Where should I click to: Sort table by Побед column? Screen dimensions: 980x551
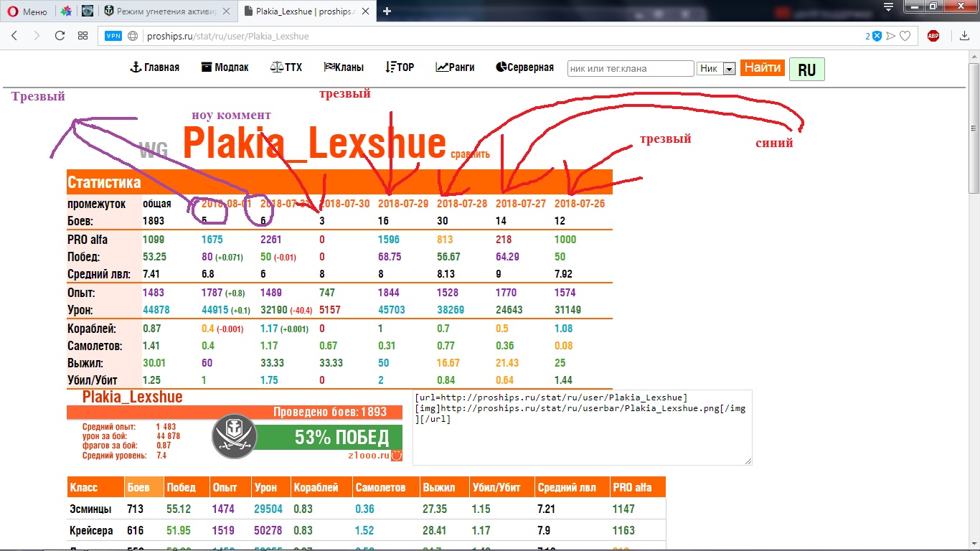(x=186, y=487)
